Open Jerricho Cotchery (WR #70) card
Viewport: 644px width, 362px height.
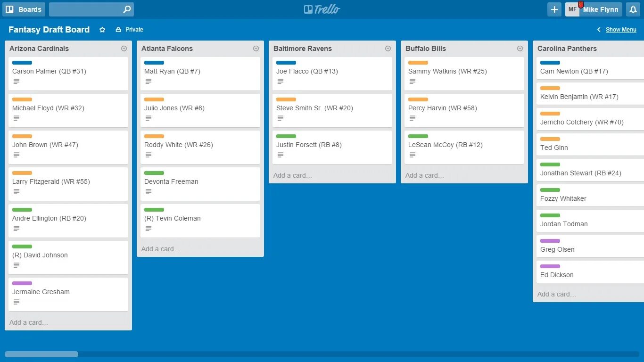click(590, 119)
